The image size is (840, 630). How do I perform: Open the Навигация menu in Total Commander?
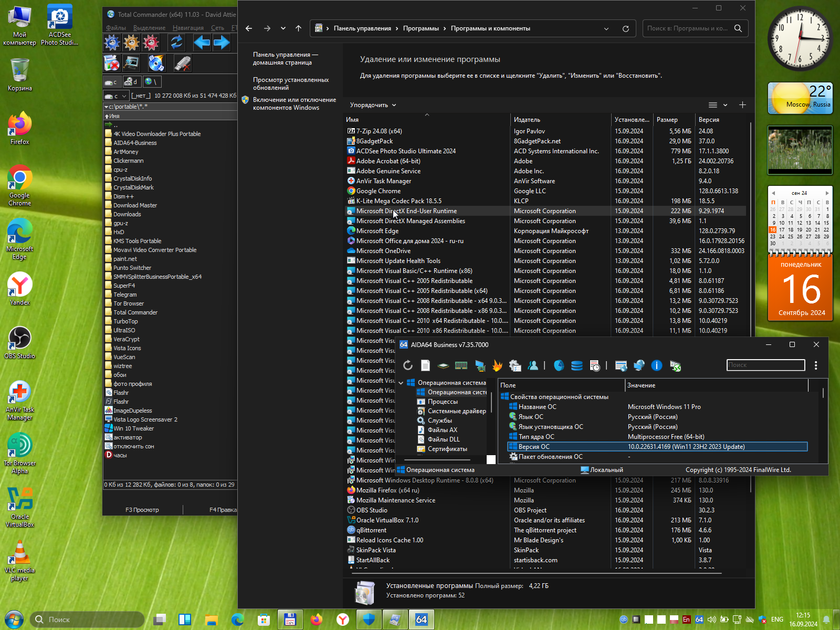[188, 28]
